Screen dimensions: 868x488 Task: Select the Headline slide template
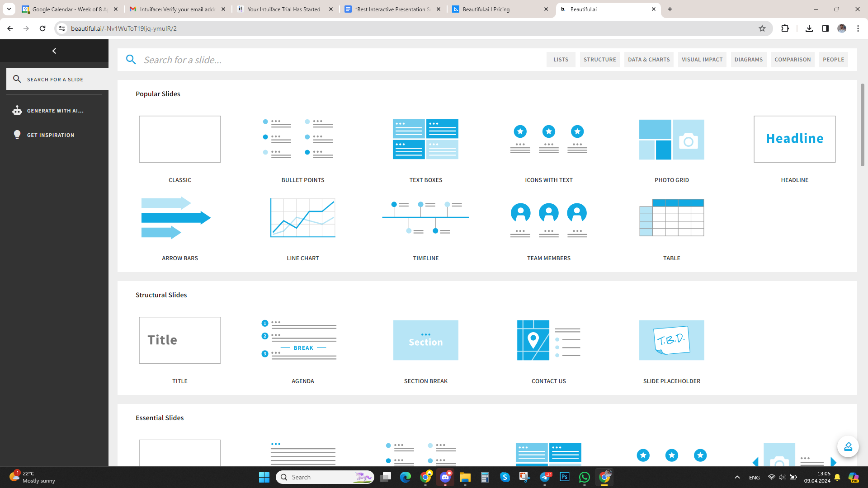pyautogui.click(x=794, y=139)
